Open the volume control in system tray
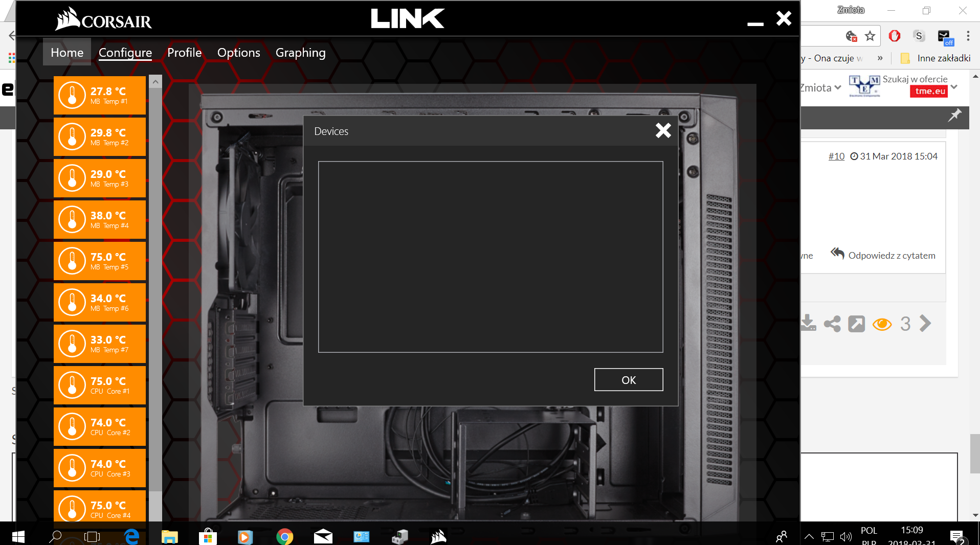 [846, 536]
